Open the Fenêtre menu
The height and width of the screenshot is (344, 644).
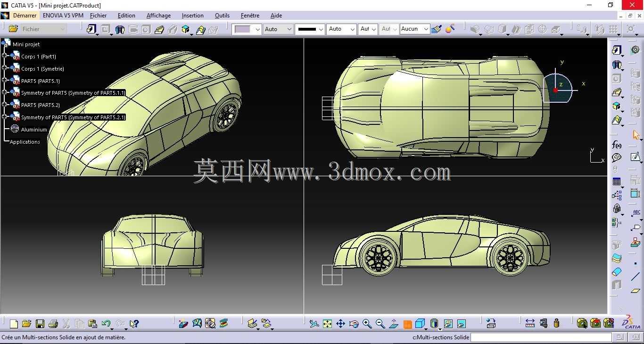pyautogui.click(x=250, y=16)
